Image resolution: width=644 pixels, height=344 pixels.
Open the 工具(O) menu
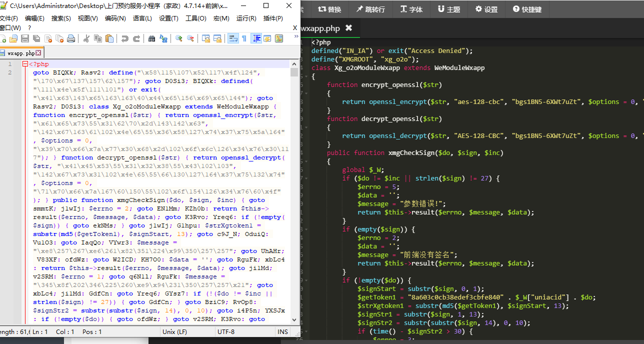pos(195,18)
